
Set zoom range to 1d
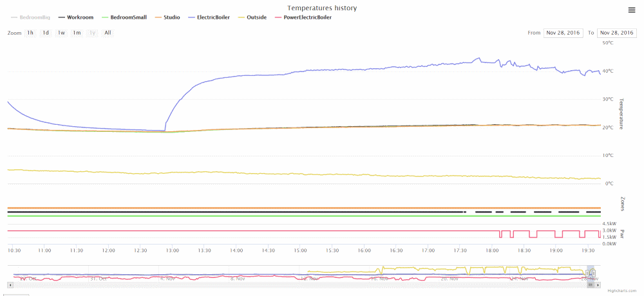pyautogui.click(x=46, y=32)
